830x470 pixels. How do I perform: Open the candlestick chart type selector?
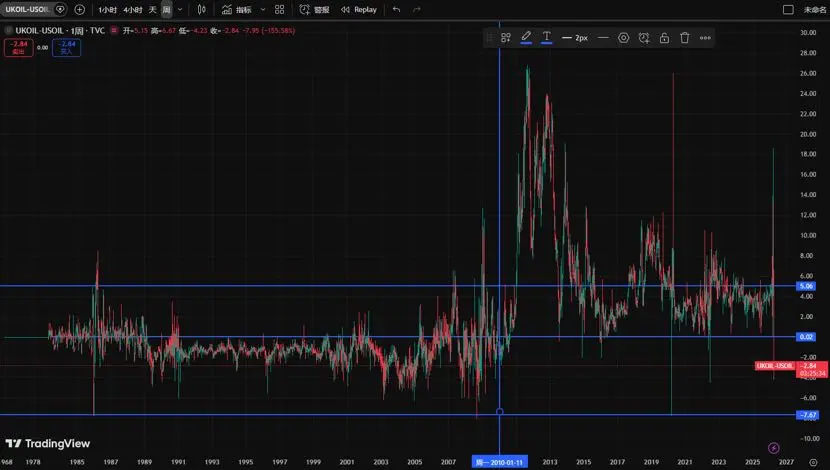click(202, 10)
